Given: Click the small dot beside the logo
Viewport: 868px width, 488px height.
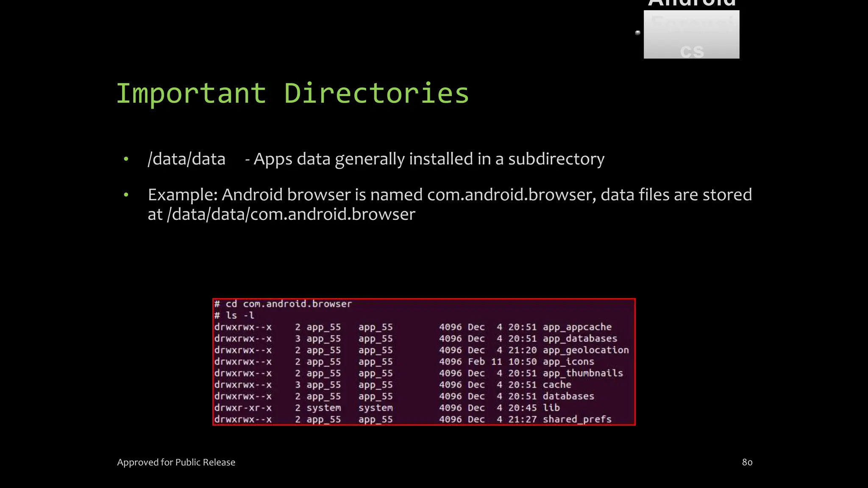Looking at the screenshot, I should pos(637,33).
